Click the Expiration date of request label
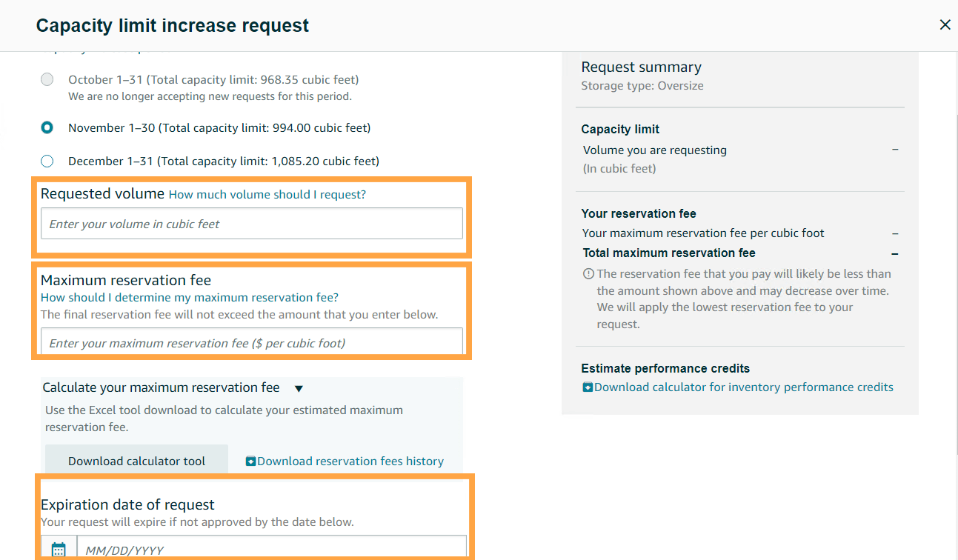The image size is (958, 560). click(127, 504)
